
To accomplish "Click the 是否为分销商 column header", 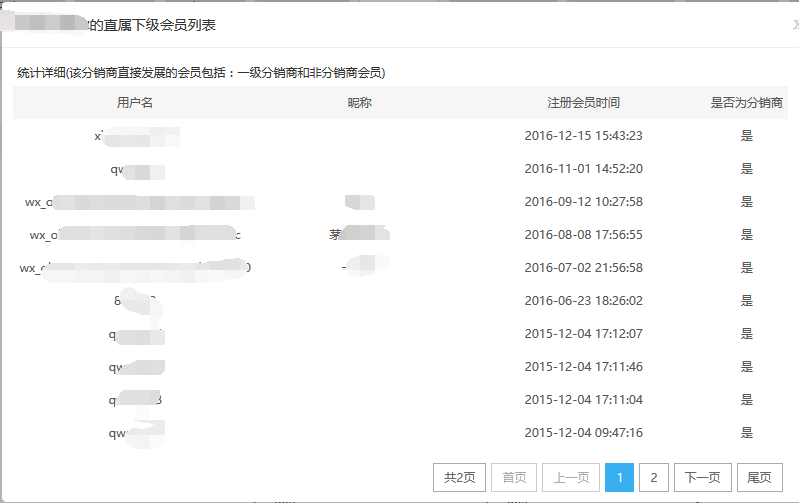I will 746,103.
